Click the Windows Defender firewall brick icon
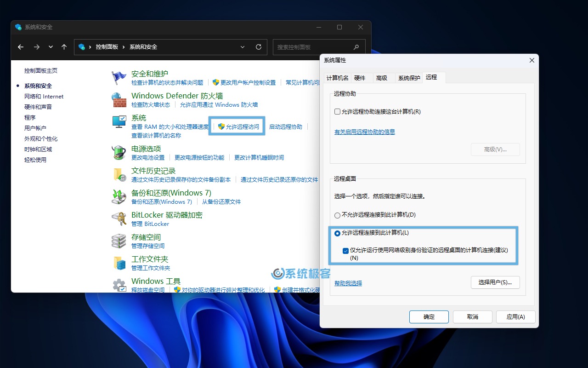Image resolution: width=588 pixels, height=368 pixels. point(119,100)
